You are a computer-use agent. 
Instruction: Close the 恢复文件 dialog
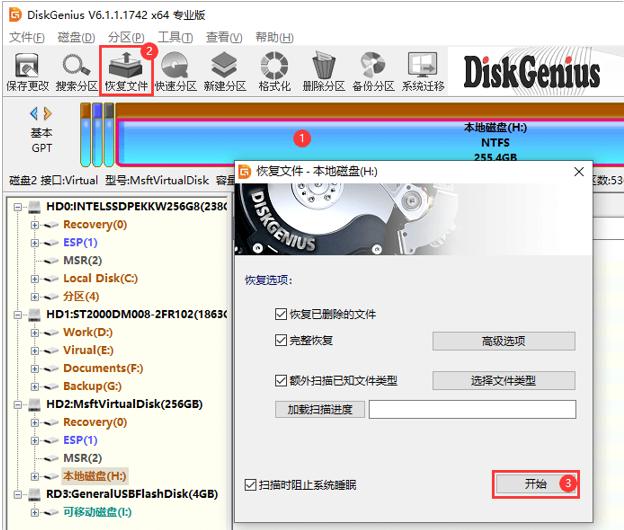(x=579, y=171)
